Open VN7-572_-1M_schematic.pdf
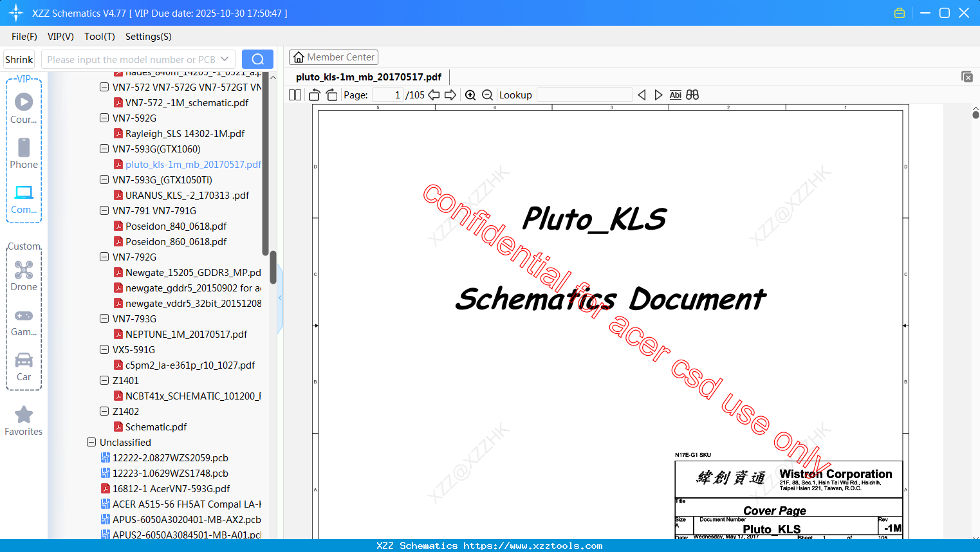Screen dimensions: 980x552 coord(187,102)
